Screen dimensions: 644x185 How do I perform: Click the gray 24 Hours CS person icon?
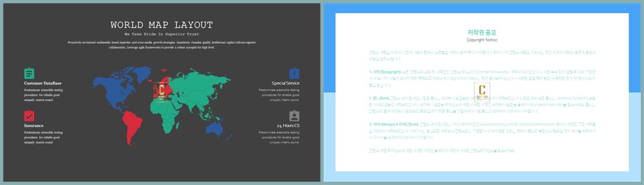point(294,116)
